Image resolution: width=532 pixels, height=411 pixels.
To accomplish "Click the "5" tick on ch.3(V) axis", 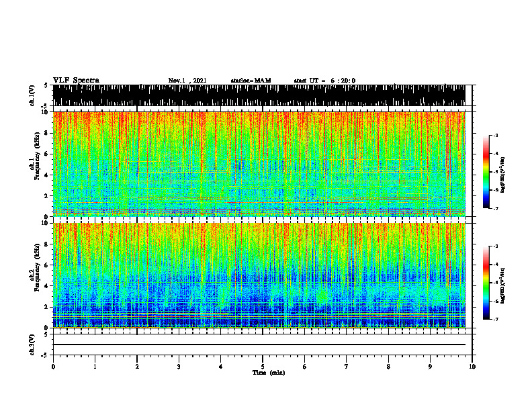I will [46, 334].
